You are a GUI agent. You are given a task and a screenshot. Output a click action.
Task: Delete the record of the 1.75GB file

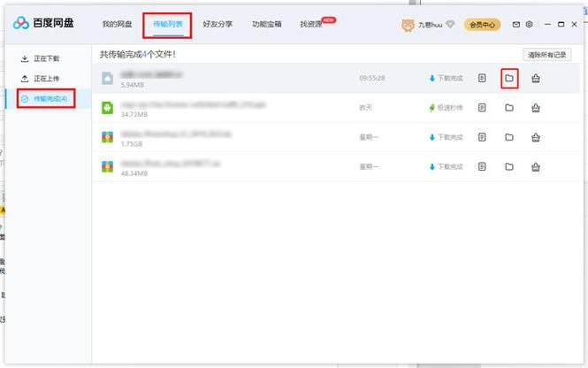point(536,137)
